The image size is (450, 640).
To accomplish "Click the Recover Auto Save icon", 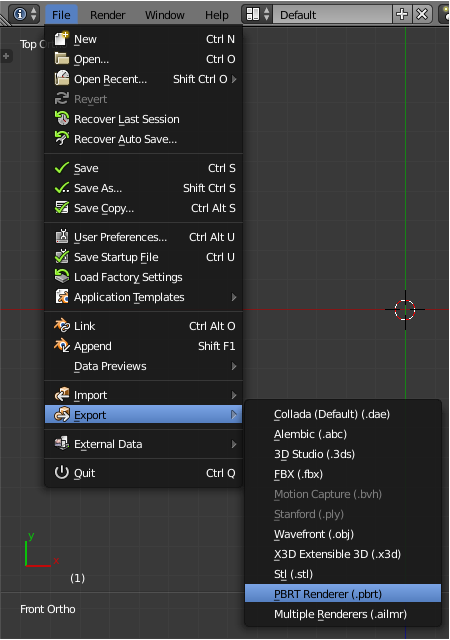I will click(62, 138).
